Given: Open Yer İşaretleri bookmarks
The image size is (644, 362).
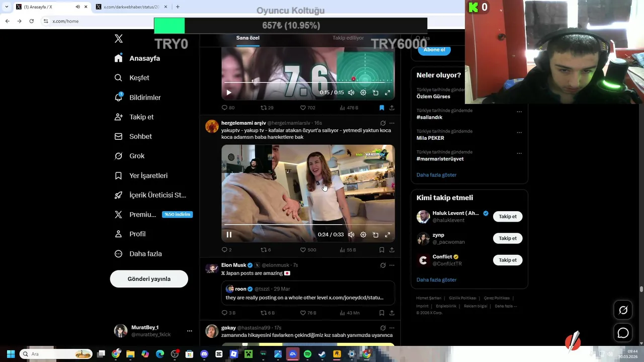Looking at the screenshot, I should click(x=141, y=175).
